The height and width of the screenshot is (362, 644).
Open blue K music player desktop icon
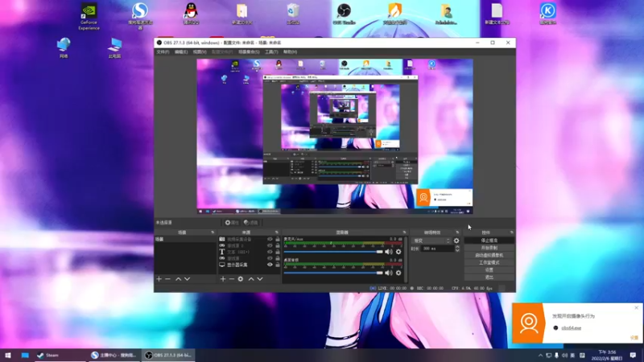(x=548, y=14)
